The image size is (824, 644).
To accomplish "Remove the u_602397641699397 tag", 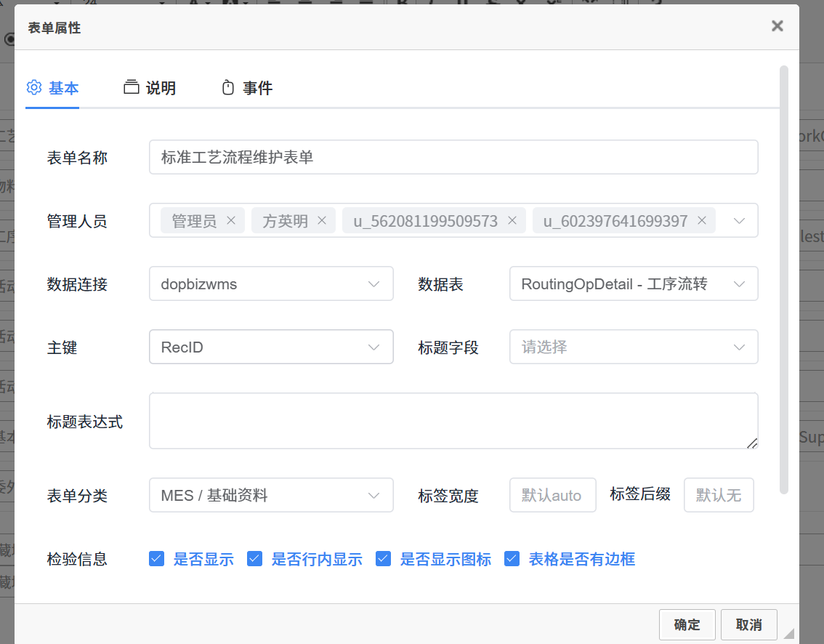I will (x=702, y=221).
